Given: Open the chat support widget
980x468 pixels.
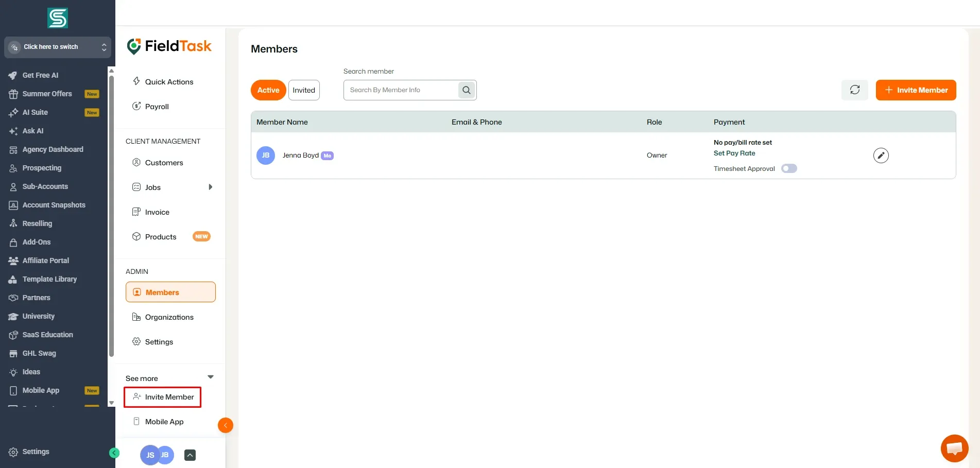Looking at the screenshot, I should pos(954,448).
